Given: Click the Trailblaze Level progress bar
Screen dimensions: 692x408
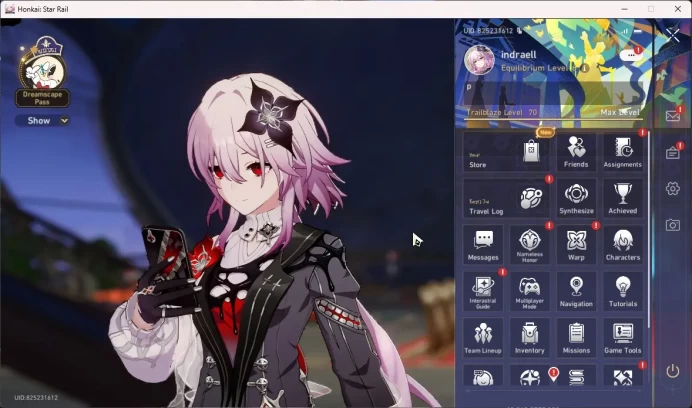Looking at the screenshot, I should point(553,119).
